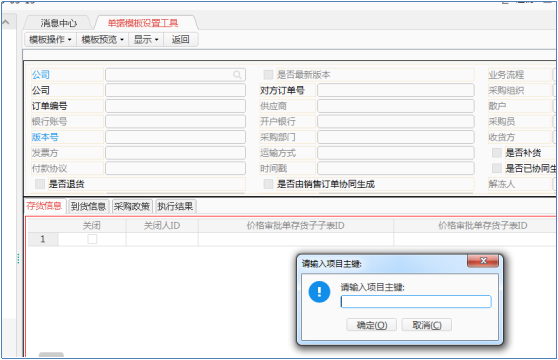
Task: Switch to the 消息中心 tab
Action: point(58,23)
